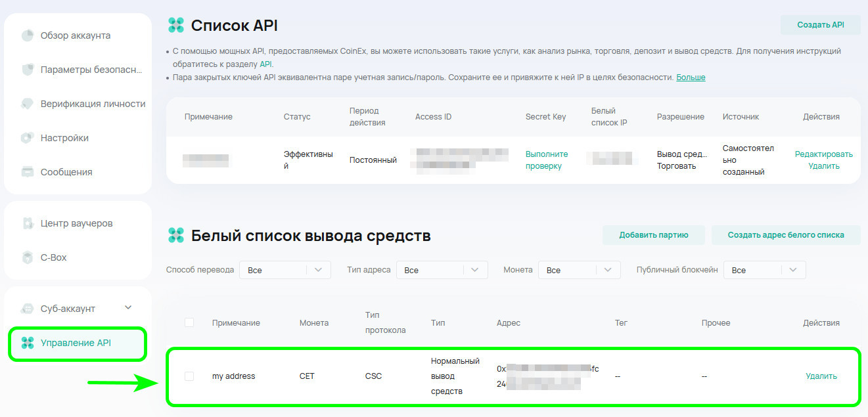Click the Параметры безопасности shield icon
This screenshot has height=417, width=868.
coord(27,70)
